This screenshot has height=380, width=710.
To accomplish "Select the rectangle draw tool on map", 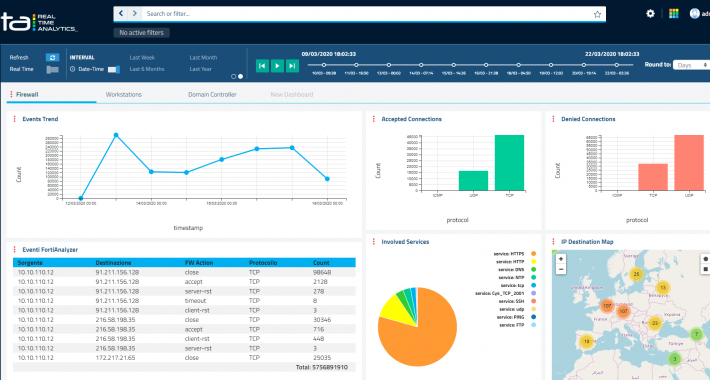I will click(705, 269).
